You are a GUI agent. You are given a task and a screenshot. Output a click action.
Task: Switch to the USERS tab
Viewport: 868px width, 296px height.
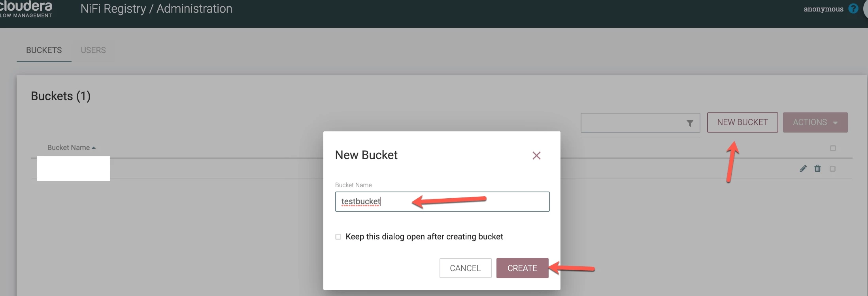click(93, 50)
